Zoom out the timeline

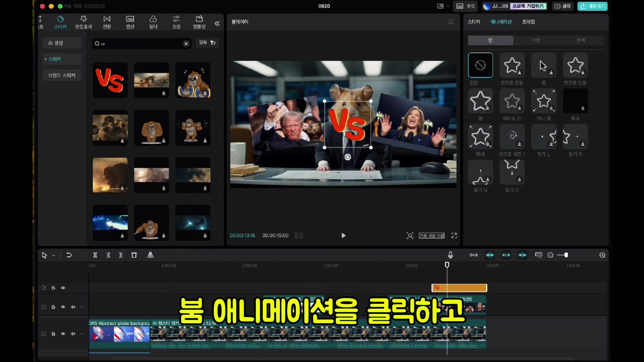(551, 255)
